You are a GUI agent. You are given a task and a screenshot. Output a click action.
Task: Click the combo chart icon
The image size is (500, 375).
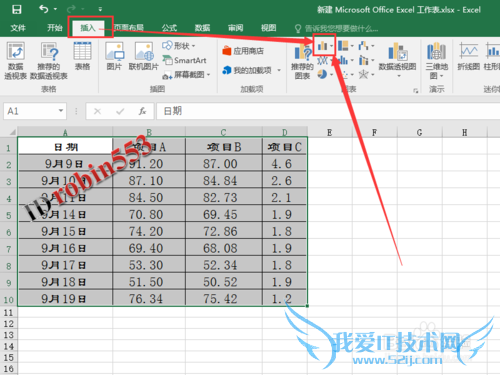[x=364, y=60]
